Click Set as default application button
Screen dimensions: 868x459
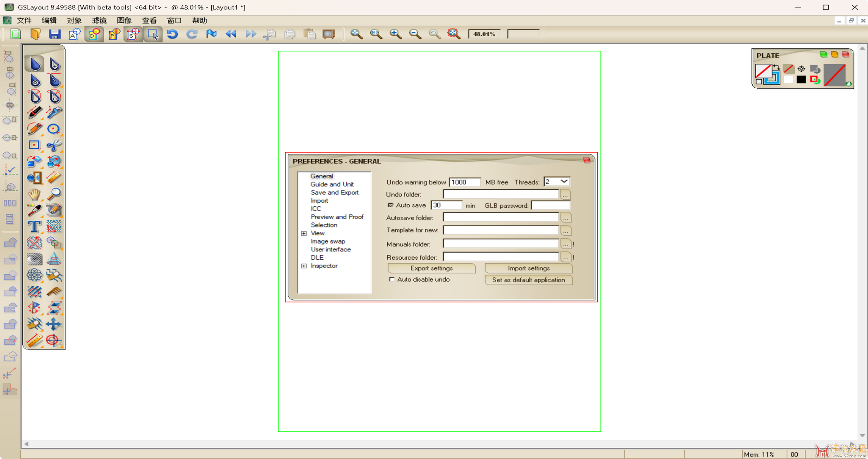click(x=528, y=280)
